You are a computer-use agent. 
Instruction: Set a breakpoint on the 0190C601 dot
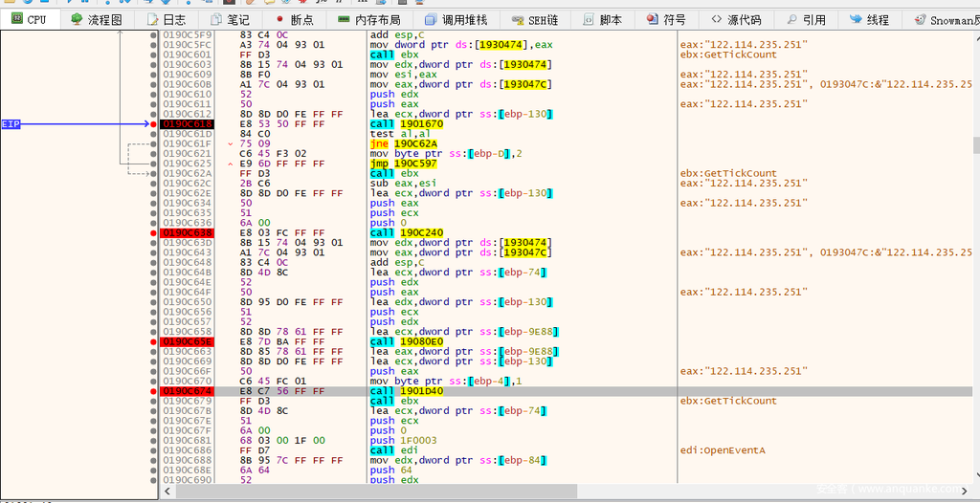[x=152, y=55]
